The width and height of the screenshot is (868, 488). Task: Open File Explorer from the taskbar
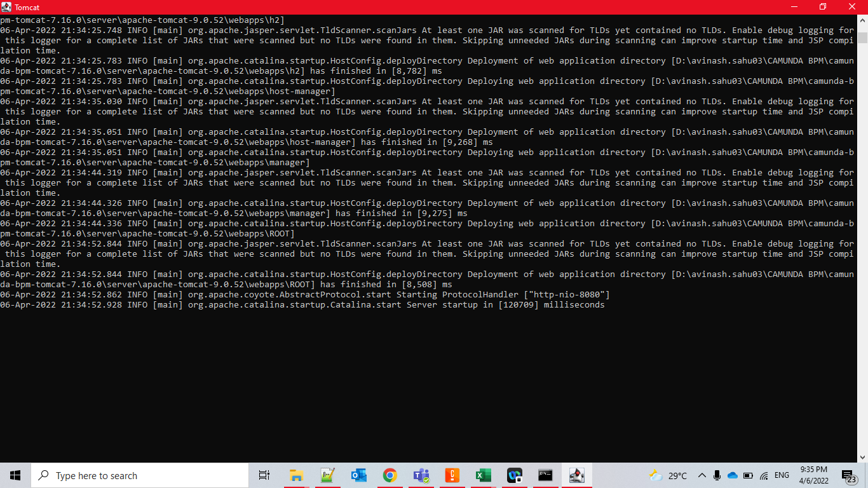296,475
